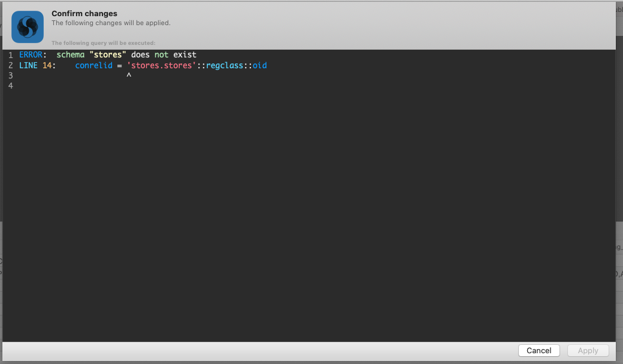Click the ERROR label on line 1
Viewport: 623px width, 364px height.
31,54
